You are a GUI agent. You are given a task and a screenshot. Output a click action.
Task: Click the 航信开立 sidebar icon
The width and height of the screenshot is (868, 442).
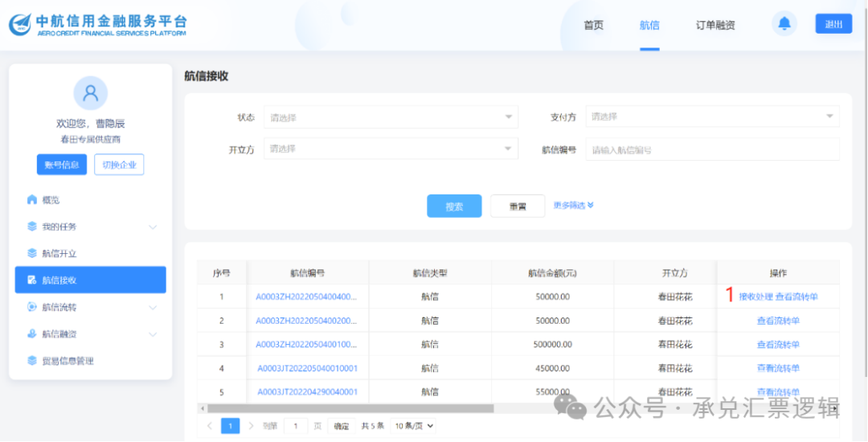pyautogui.click(x=31, y=253)
